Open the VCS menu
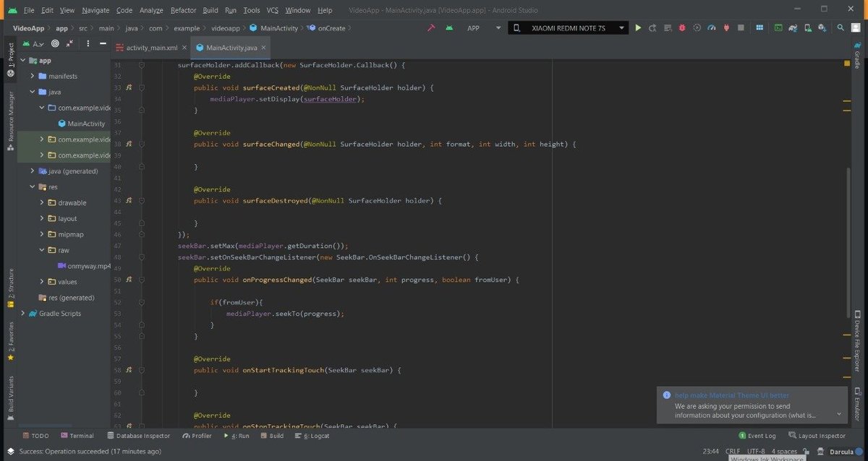868x461 pixels. pos(272,10)
